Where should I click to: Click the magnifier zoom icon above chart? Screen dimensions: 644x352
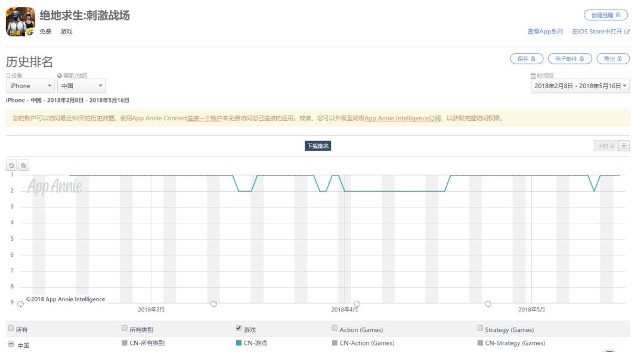tap(23, 166)
